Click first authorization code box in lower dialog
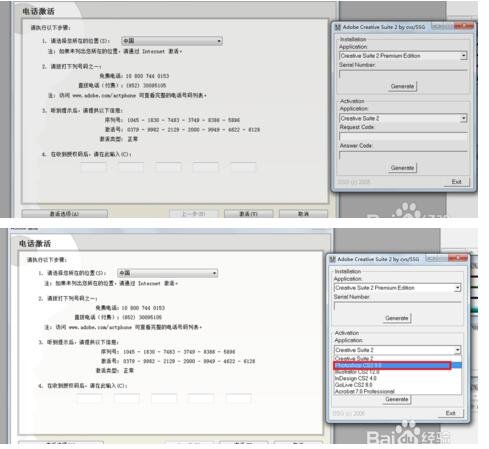 point(89,399)
